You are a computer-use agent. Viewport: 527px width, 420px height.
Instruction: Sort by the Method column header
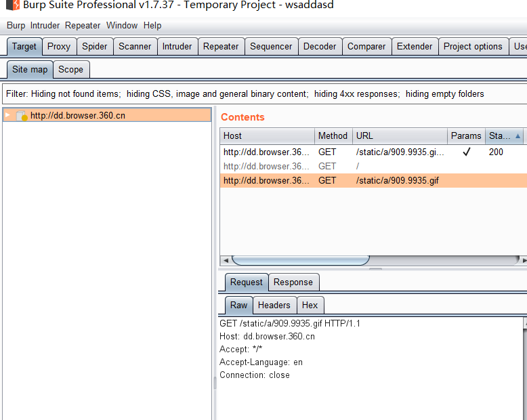pyautogui.click(x=333, y=136)
